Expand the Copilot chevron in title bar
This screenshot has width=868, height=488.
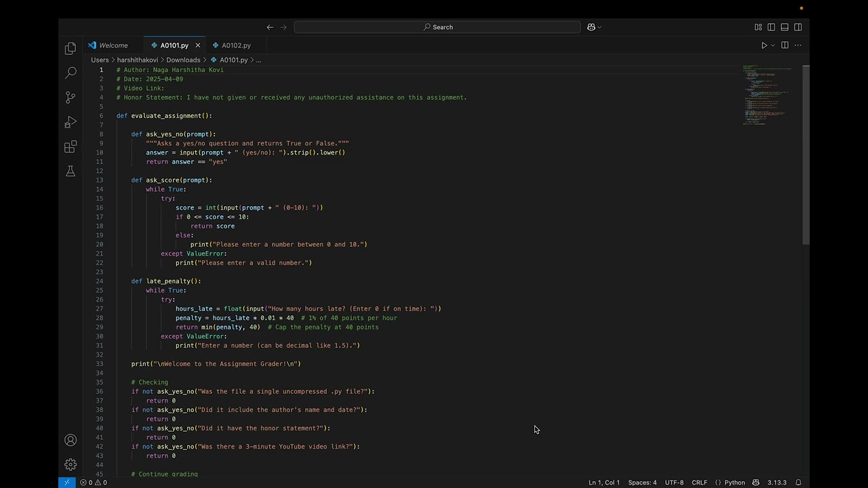tap(599, 27)
